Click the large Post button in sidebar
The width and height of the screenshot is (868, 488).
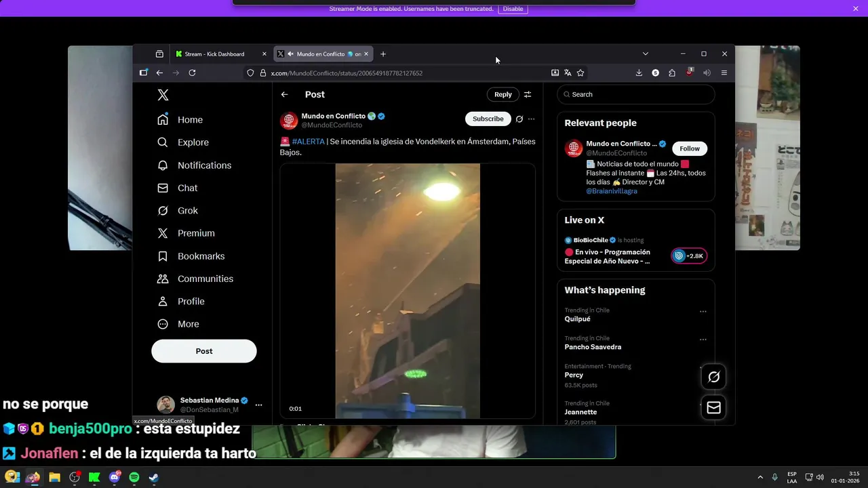(204, 351)
